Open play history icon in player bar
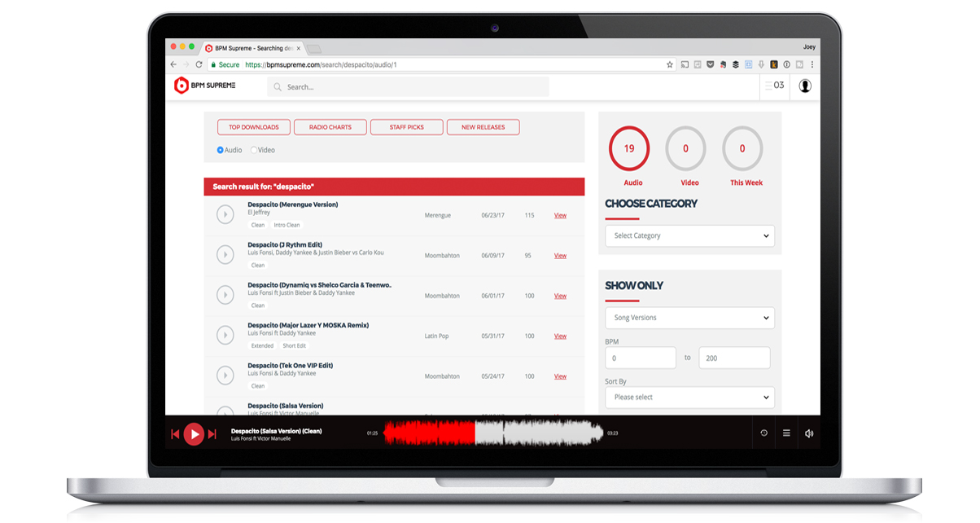The width and height of the screenshot is (980, 523). click(x=763, y=433)
